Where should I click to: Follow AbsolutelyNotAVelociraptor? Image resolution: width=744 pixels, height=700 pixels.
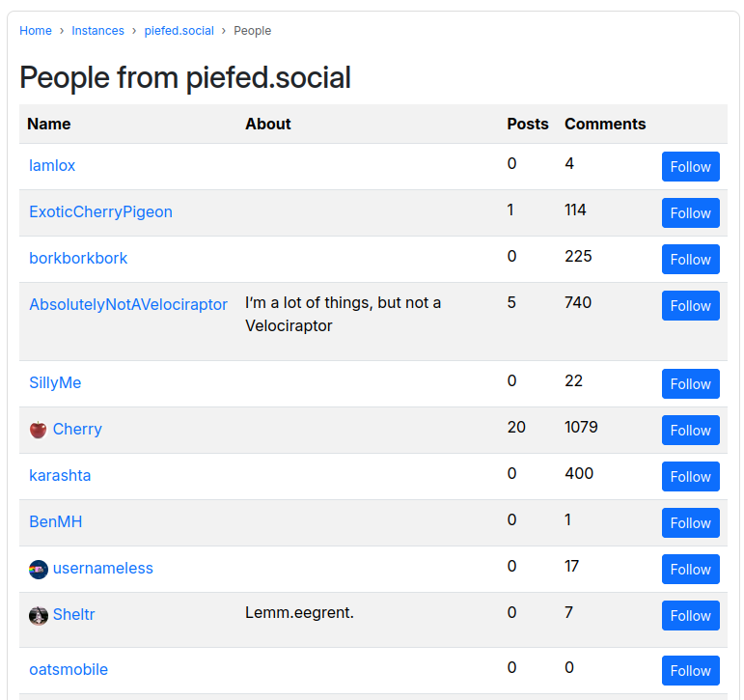[690, 305]
